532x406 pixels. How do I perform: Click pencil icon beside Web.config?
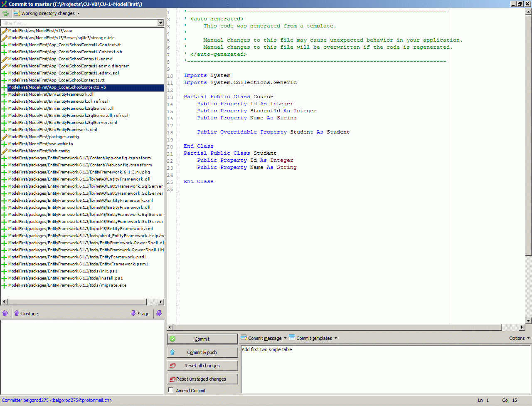tap(4, 151)
